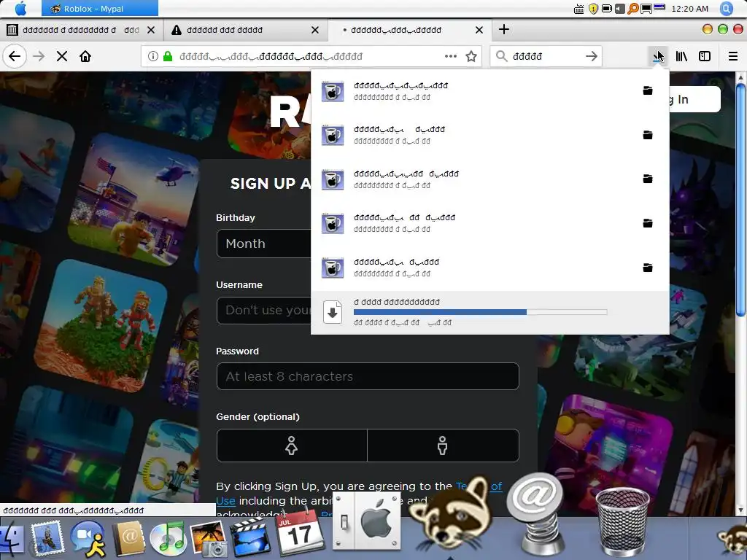The width and height of the screenshot is (747, 560).
Task: Switch to the second tab with warning icon
Action: tap(246, 30)
